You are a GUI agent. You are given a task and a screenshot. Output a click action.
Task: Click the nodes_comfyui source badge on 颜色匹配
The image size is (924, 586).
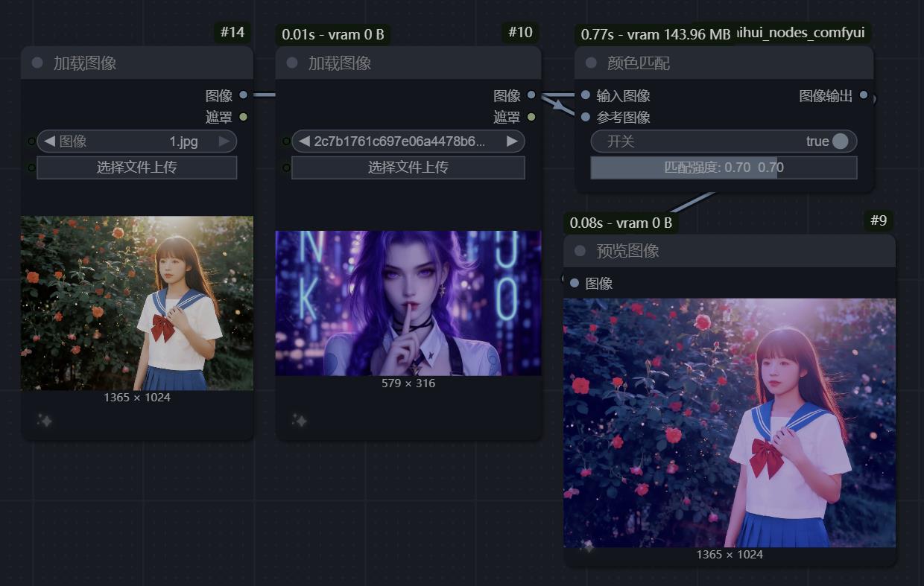coord(803,32)
